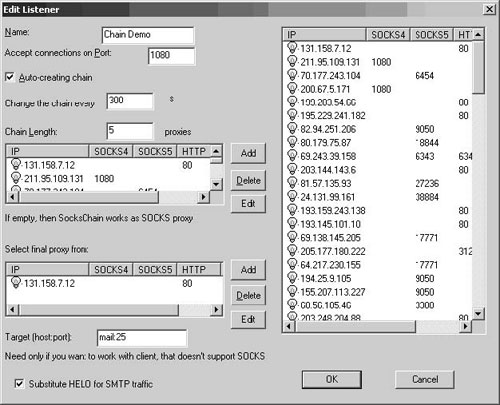
Task: Edit the selected chain proxy
Action: coord(248,203)
